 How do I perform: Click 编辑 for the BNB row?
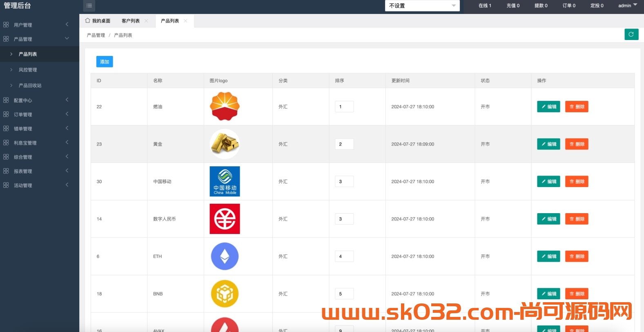pyautogui.click(x=548, y=294)
